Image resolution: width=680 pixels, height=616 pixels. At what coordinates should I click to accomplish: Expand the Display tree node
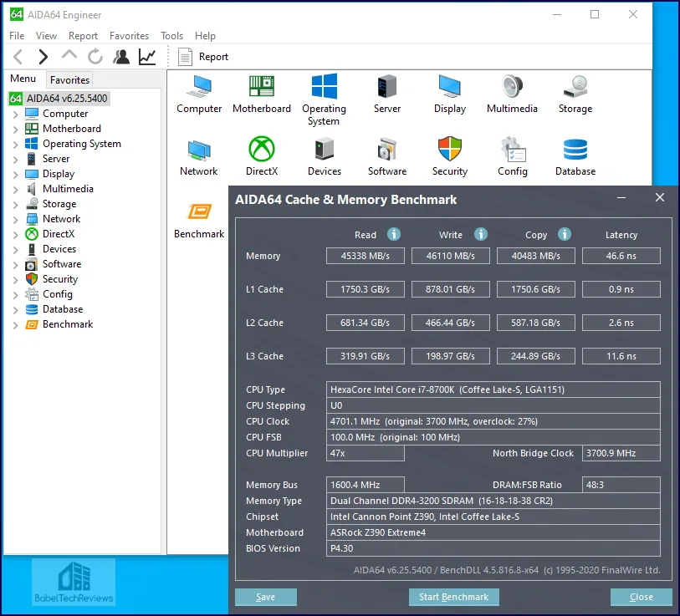tap(16, 174)
